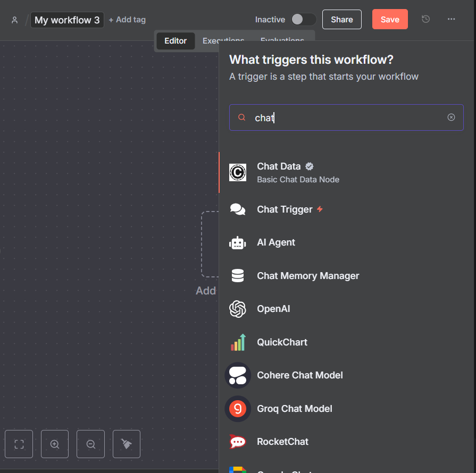Click the verified badge next to Chat Data
476x473 pixels.
pyautogui.click(x=310, y=166)
